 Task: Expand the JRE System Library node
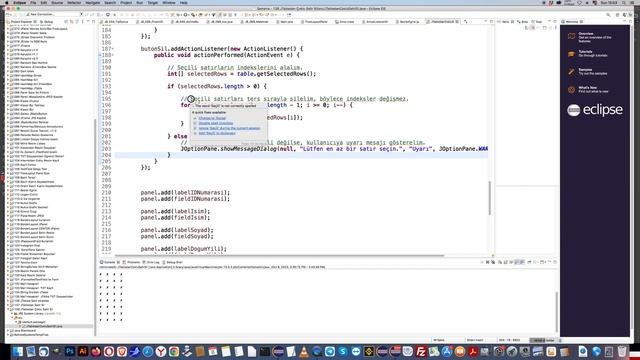(12, 313)
